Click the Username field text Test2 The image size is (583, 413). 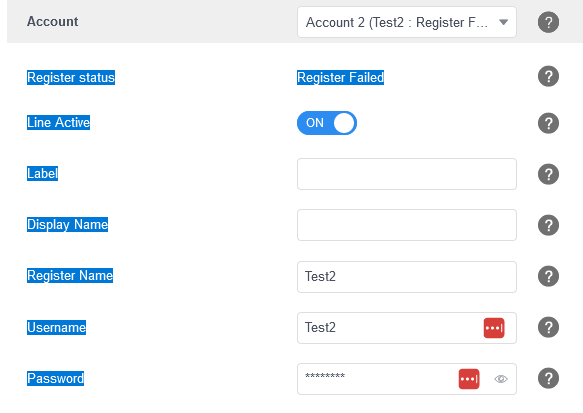(x=320, y=328)
